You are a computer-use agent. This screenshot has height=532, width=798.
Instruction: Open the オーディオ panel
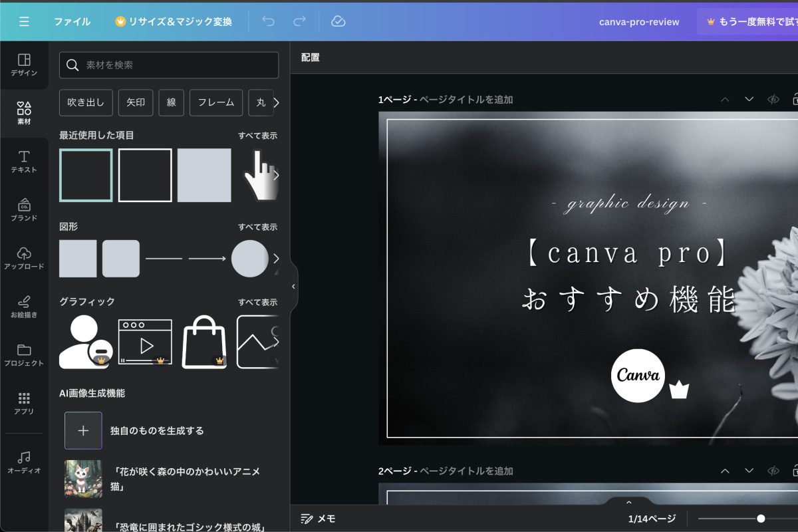tap(24, 462)
